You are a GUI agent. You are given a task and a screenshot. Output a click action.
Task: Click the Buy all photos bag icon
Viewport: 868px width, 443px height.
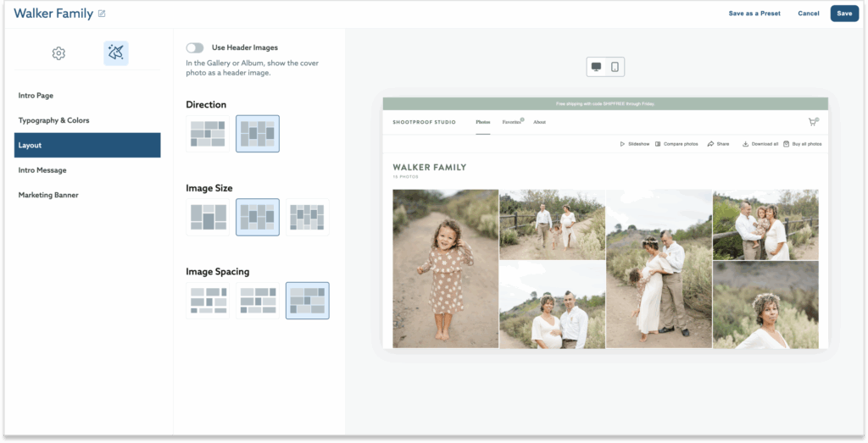point(786,144)
